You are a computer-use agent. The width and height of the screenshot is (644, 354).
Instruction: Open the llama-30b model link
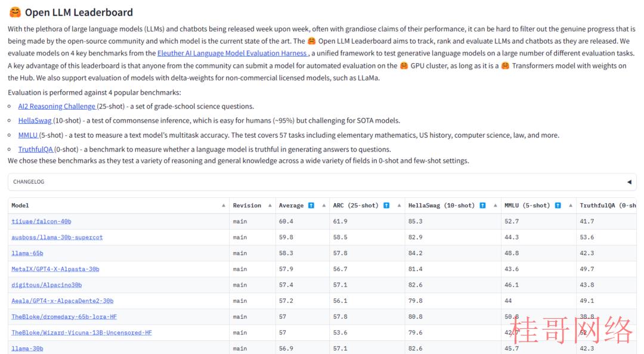[x=27, y=349]
